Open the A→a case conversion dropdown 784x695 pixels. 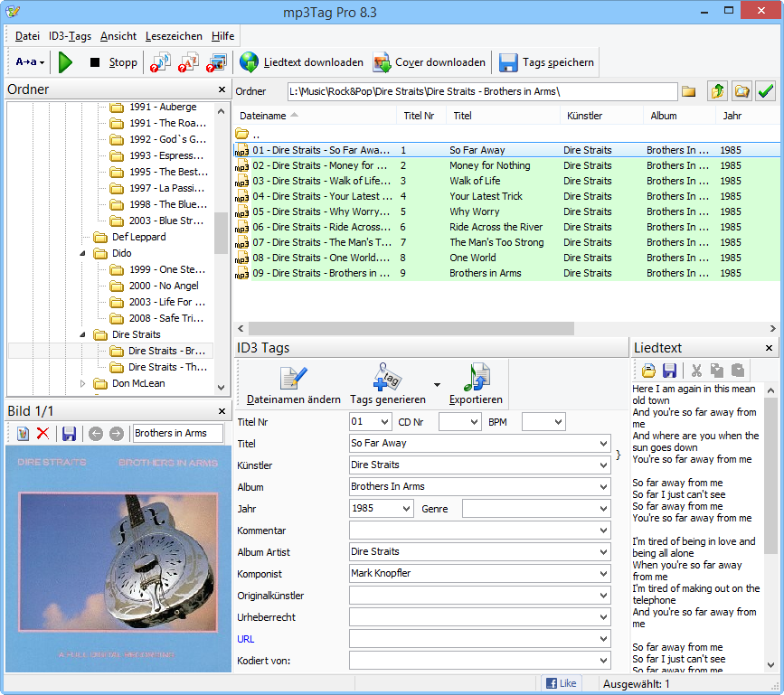point(30,62)
